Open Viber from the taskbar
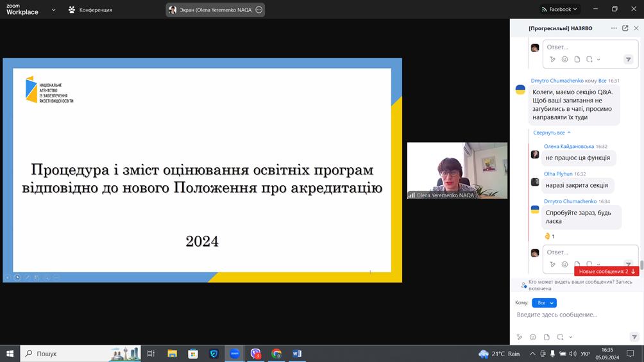644x362 pixels. 255,354
